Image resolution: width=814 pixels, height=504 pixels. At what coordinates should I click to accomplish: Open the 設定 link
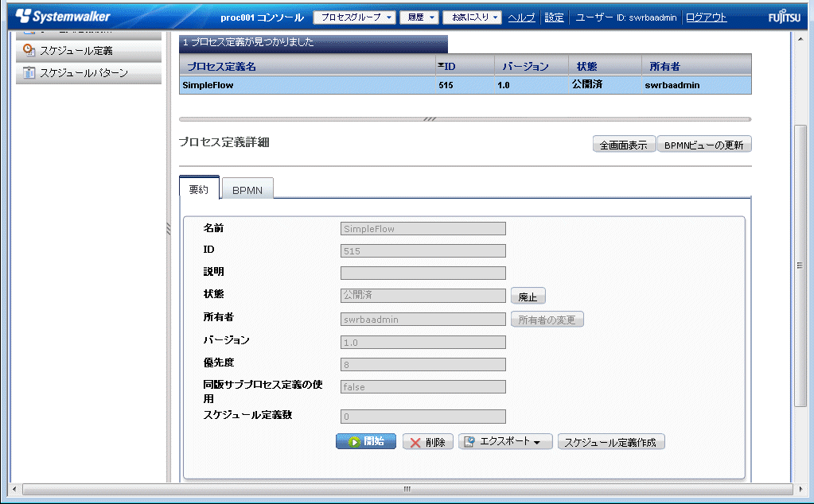click(x=554, y=17)
